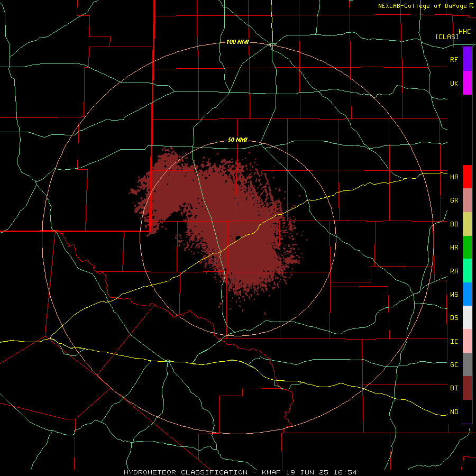
Task: Click the GC legend label
Action: [x=454, y=365]
